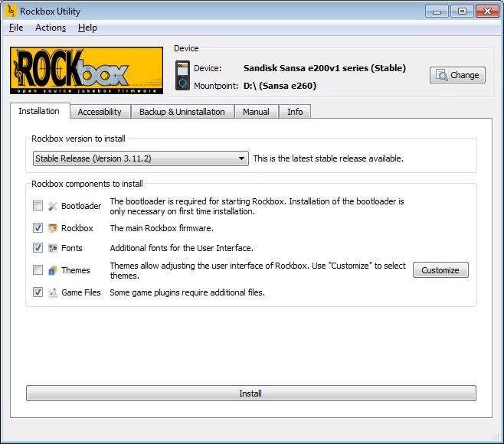Image resolution: width=504 pixels, height=444 pixels.
Task: Click 'Some game plugins require additional files.'
Action: [188, 292]
